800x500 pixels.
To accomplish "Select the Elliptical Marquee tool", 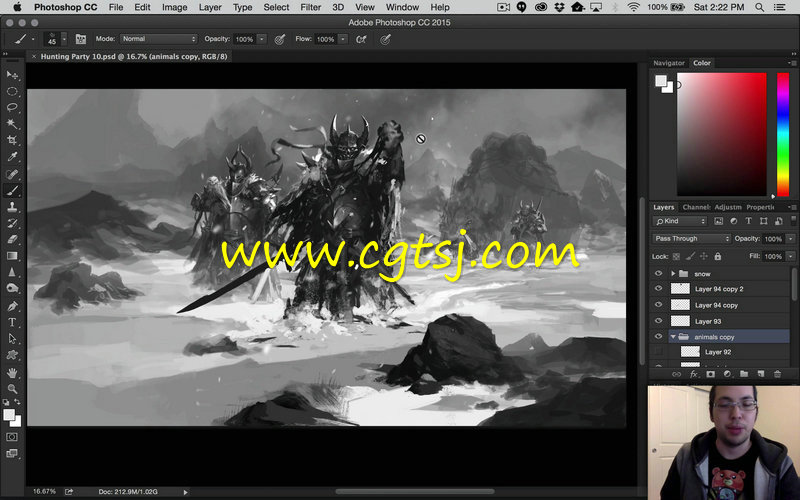I will (x=12, y=91).
